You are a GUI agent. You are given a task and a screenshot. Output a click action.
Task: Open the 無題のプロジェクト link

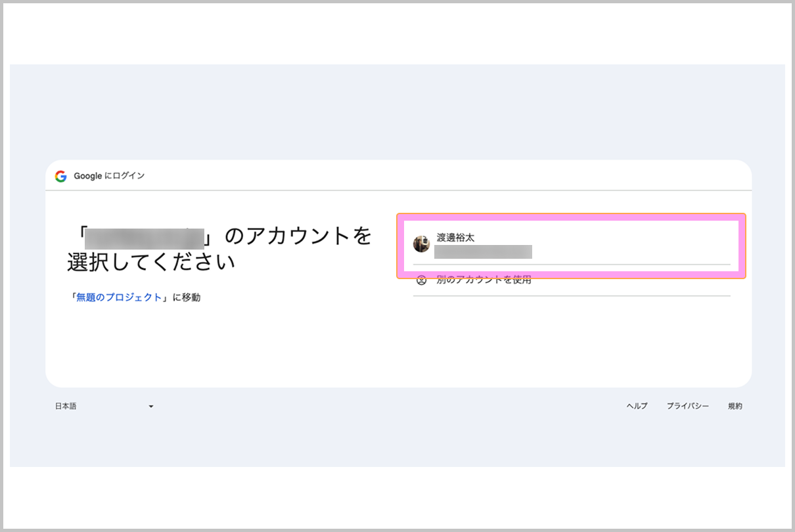tap(119, 298)
